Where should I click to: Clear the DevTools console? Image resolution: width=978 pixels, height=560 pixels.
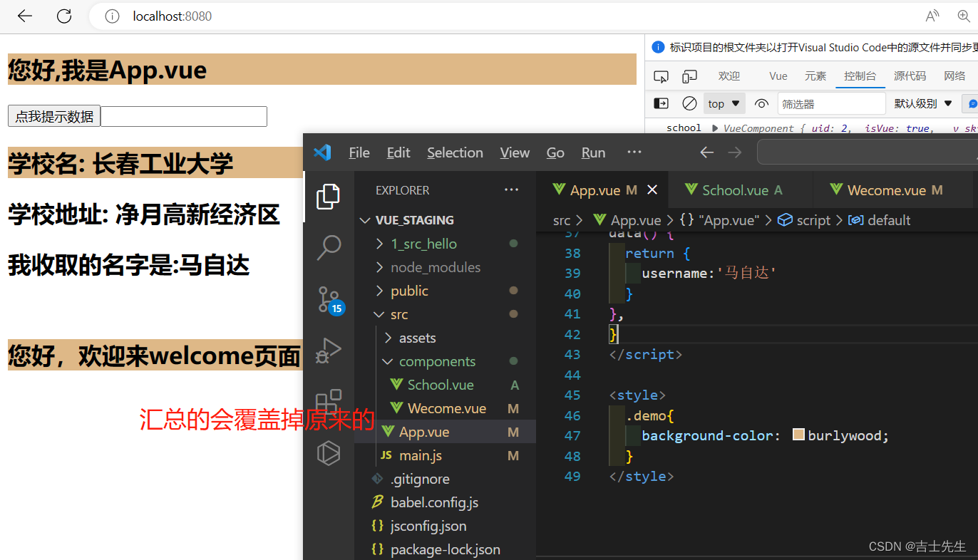689,103
